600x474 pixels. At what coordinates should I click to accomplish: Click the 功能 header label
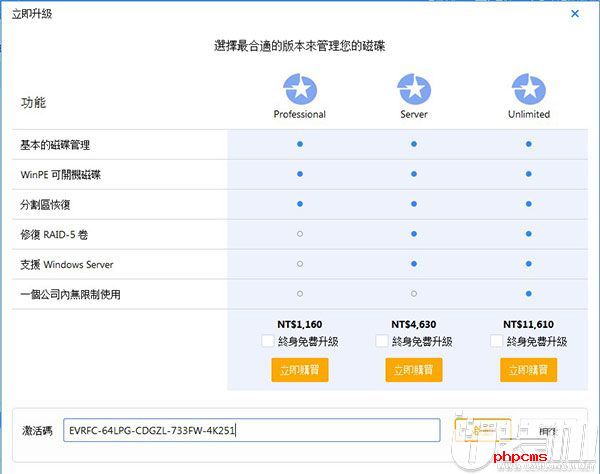[33, 103]
